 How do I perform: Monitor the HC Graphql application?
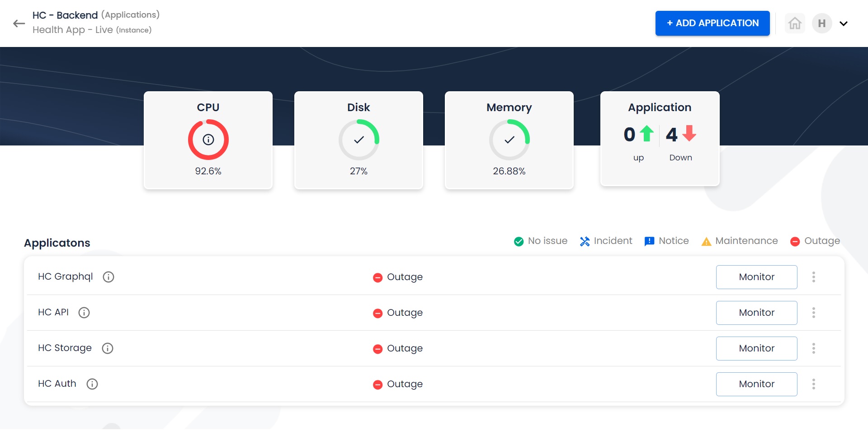(x=756, y=277)
